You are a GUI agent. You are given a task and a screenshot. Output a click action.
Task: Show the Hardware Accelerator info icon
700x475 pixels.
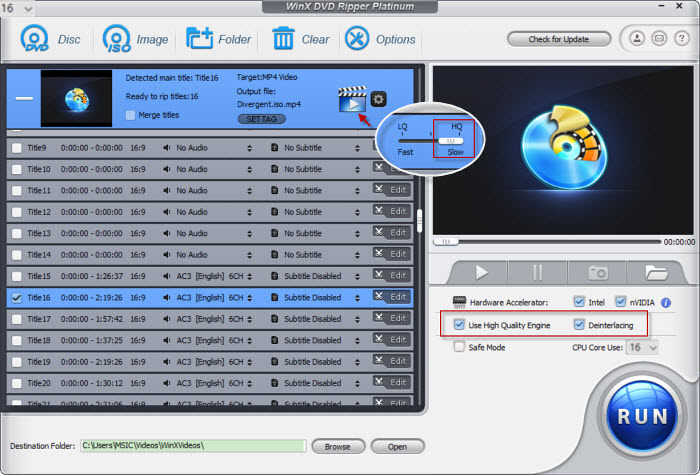pyautogui.click(x=666, y=303)
